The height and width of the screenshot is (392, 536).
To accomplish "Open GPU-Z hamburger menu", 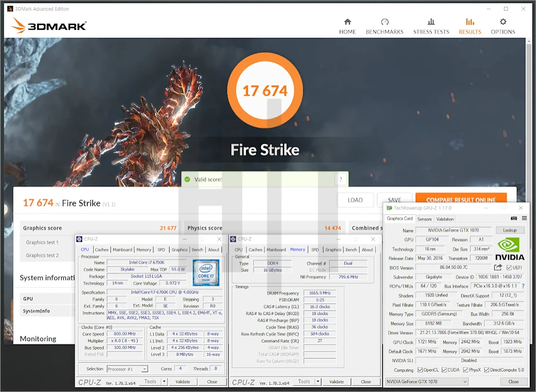I will tap(524, 218).
